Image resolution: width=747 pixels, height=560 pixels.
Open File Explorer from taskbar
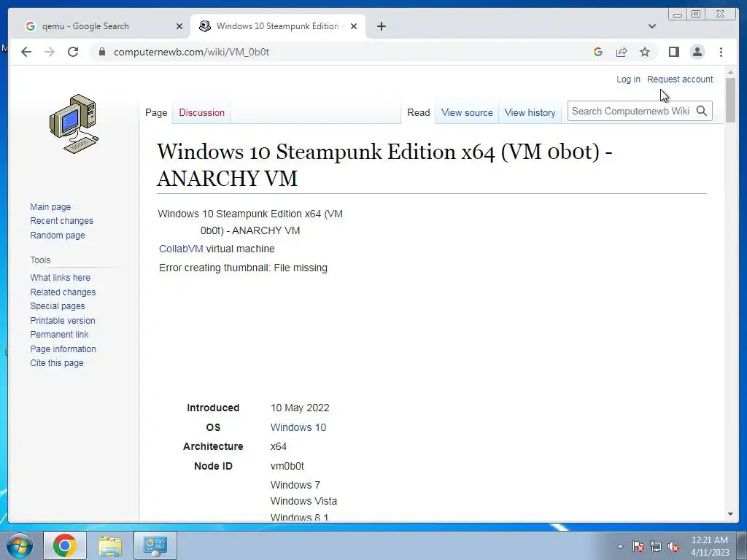point(110,545)
